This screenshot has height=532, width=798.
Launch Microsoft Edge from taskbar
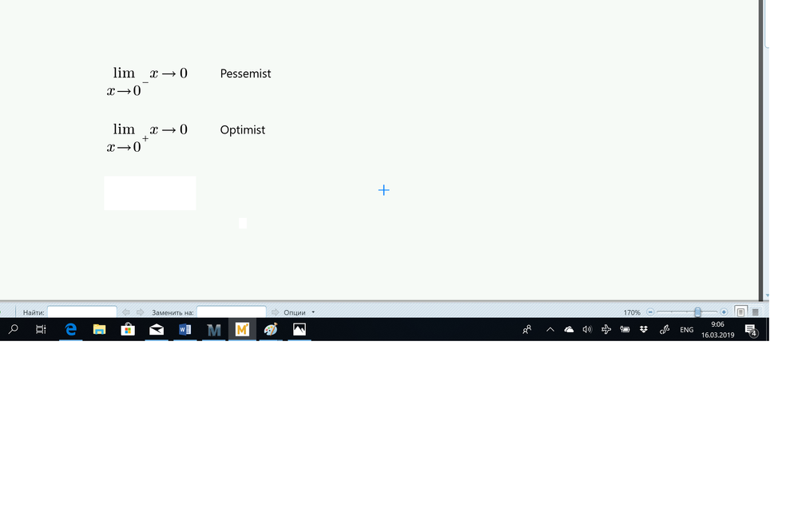click(71, 329)
